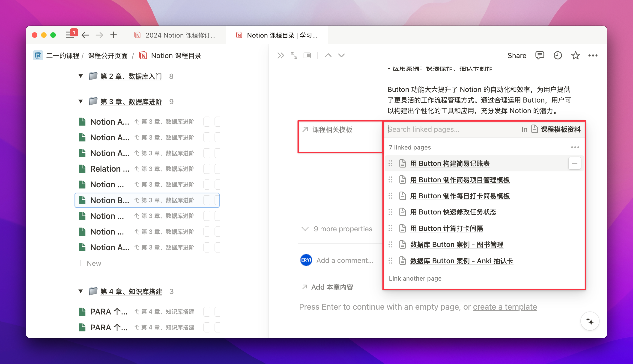633x364 pixels.
Task: Click Add 本章内容 relation
Action: tap(328, 287)
